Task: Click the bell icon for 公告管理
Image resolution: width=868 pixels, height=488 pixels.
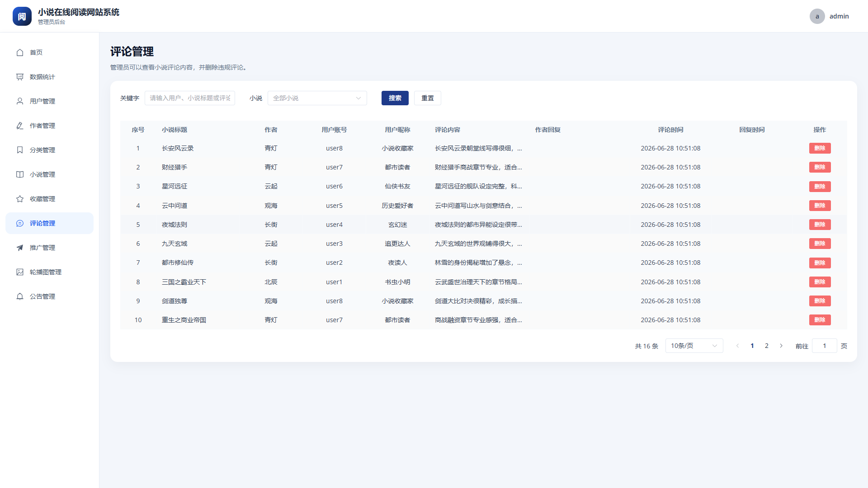Action: click(20, 296)
